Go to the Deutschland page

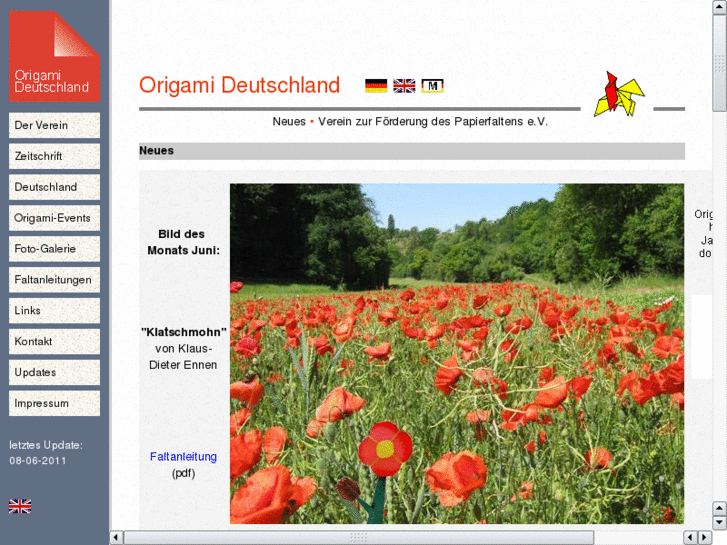[x=54, y=187]
